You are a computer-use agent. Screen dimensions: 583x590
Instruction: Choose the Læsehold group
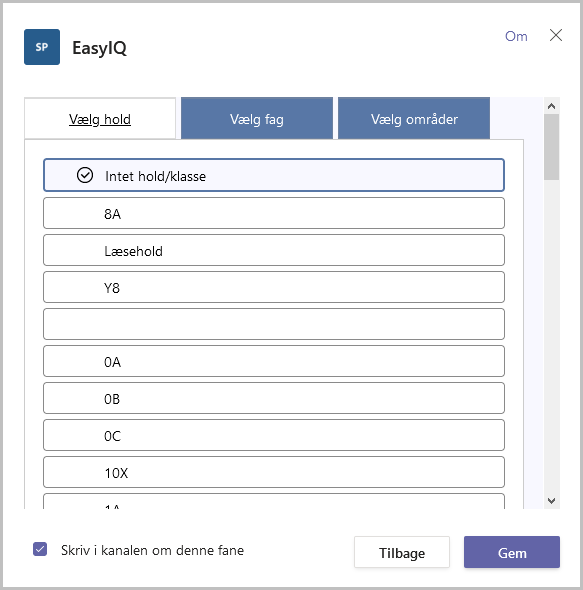pos(274,250)
